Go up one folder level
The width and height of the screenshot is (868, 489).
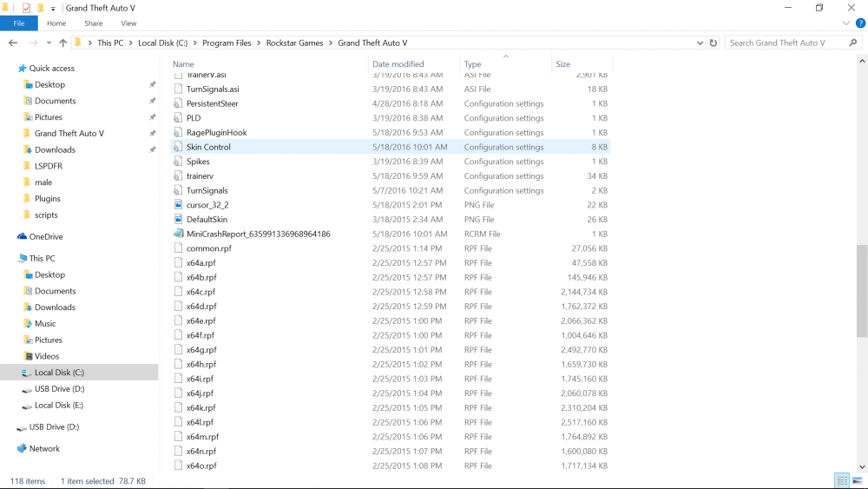click(x=62, y=43)
